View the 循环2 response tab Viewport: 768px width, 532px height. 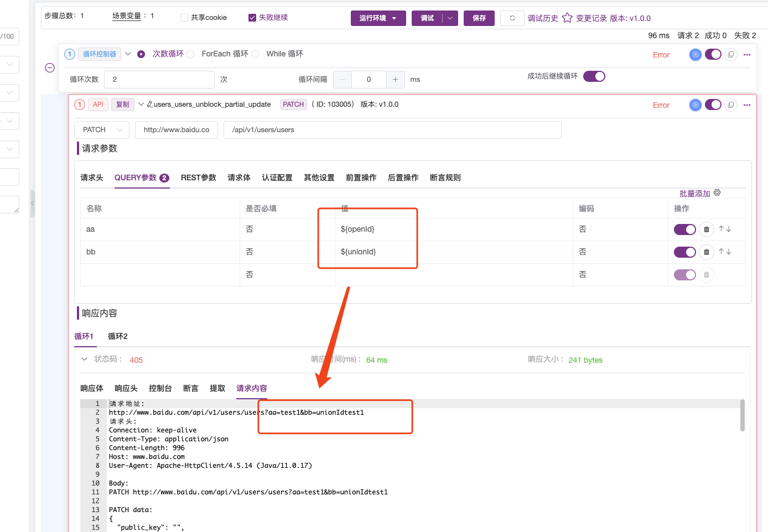pyautogui.click(x=117, y=336)
